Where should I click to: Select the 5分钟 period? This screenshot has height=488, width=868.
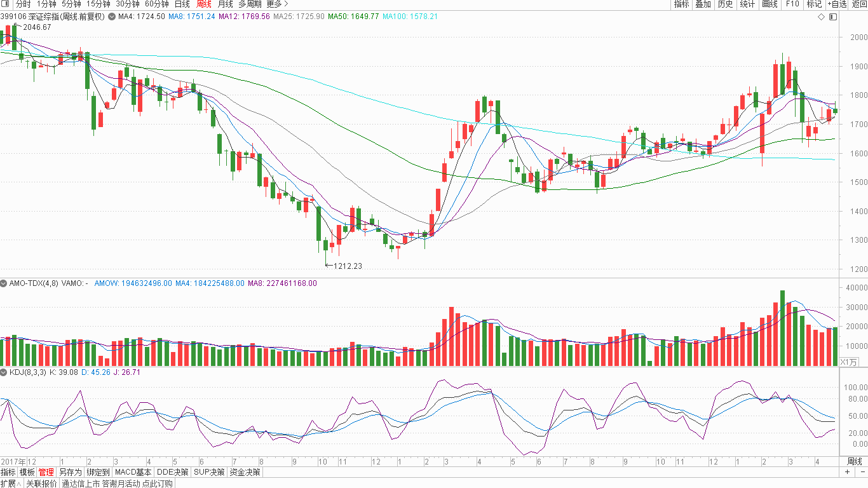(x=71, y=4)
